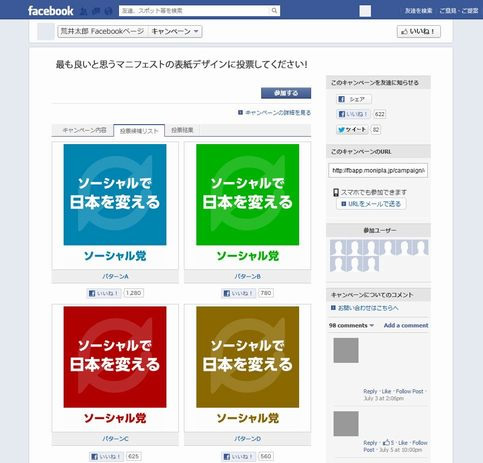Click thumbs-up icon on July 5 comment
Viewport: 483px width, 463px height.
[386, 442]
